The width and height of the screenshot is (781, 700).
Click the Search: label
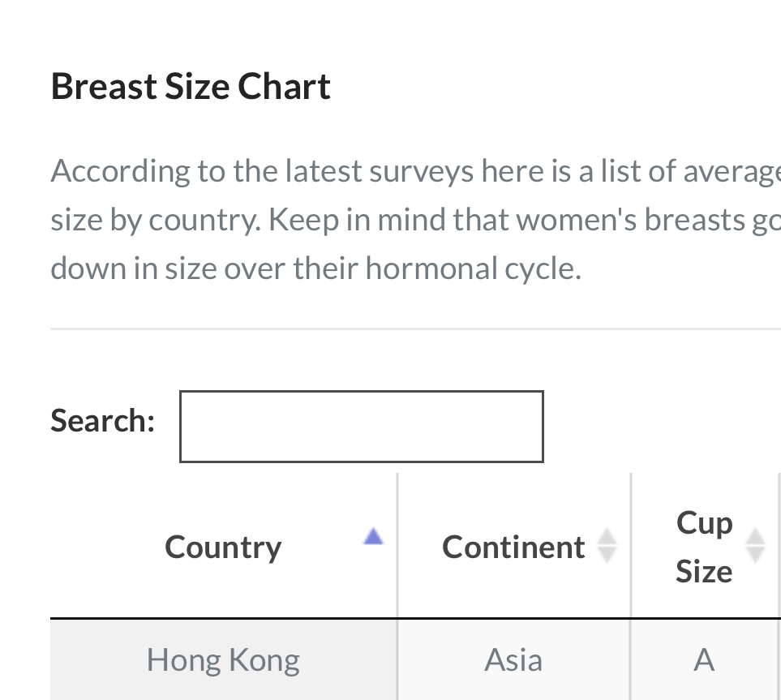click(x=103, y=420)
